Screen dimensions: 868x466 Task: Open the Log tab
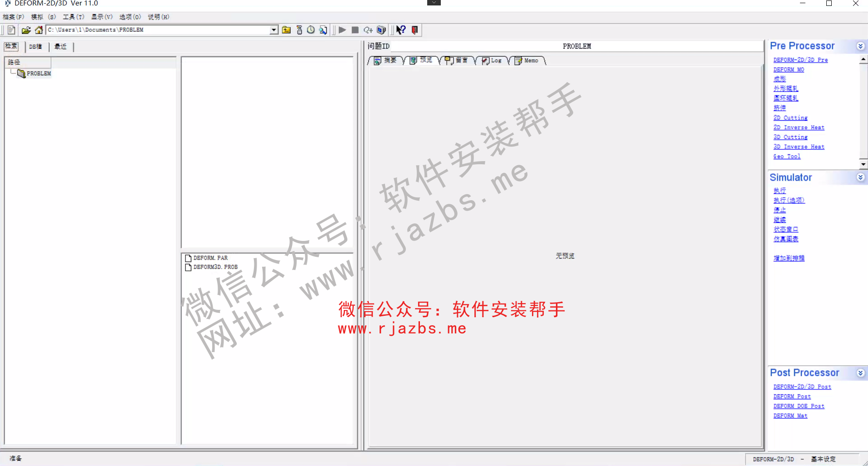[492, 60]
